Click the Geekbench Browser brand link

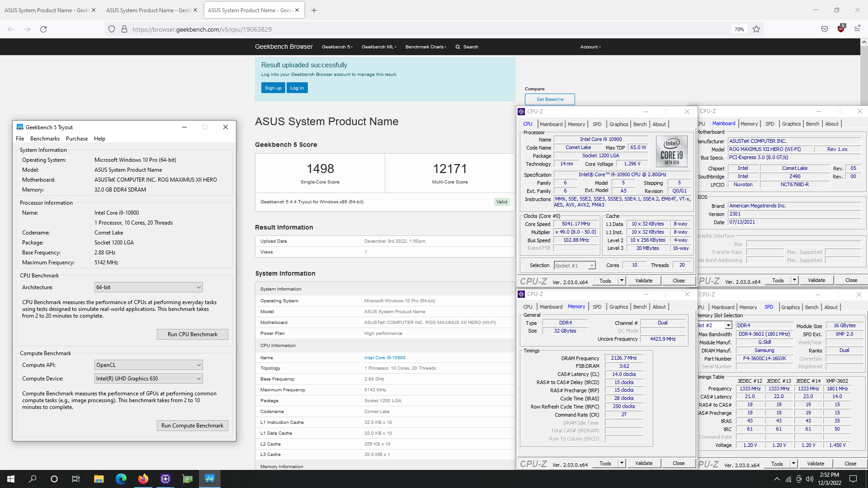pos(283,47)
